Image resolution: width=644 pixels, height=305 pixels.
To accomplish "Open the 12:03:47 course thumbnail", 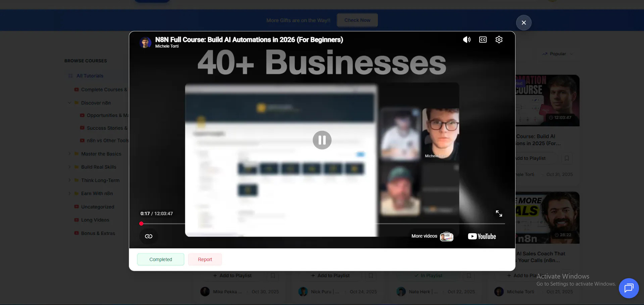I will (547, 101).
